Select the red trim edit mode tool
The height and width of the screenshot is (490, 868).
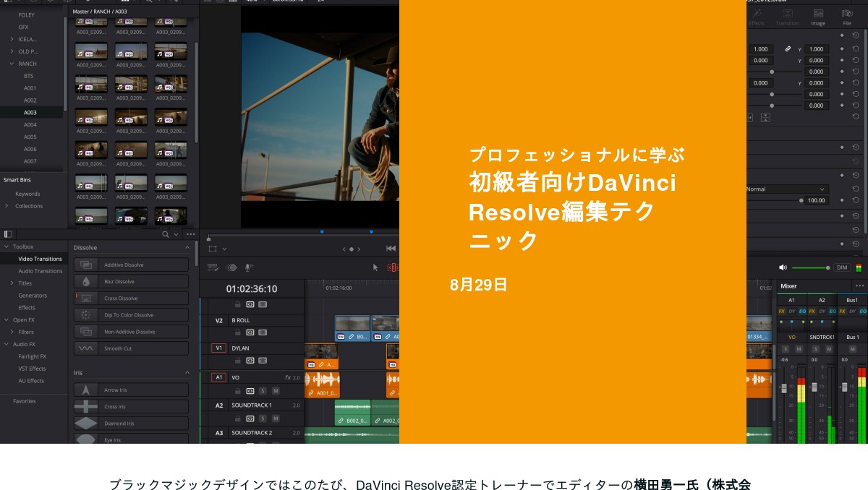tap(393, 267)
